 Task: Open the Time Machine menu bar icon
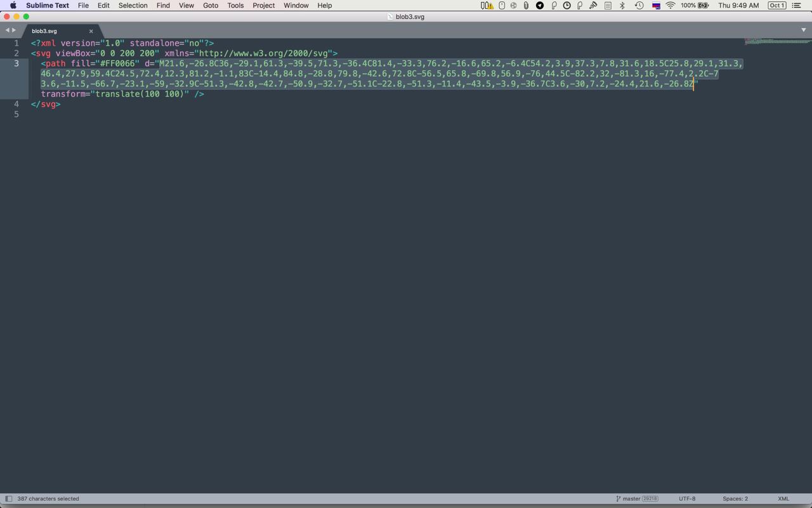pos(639,5)
